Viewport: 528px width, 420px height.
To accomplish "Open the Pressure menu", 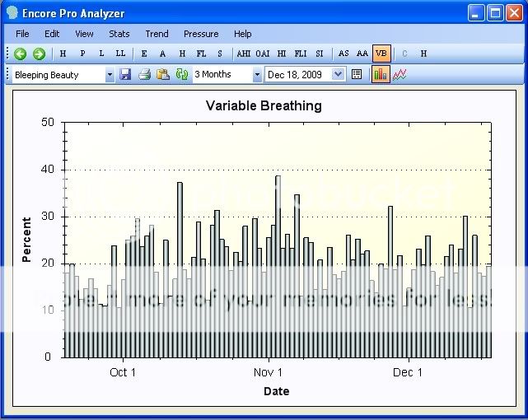I will coord(201,34).
